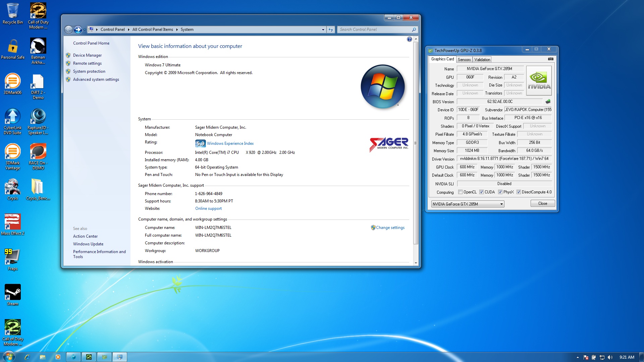644x362 pixels.
Task: Open CyberLink DVD Suite shortcut
Action: point(13,122)
